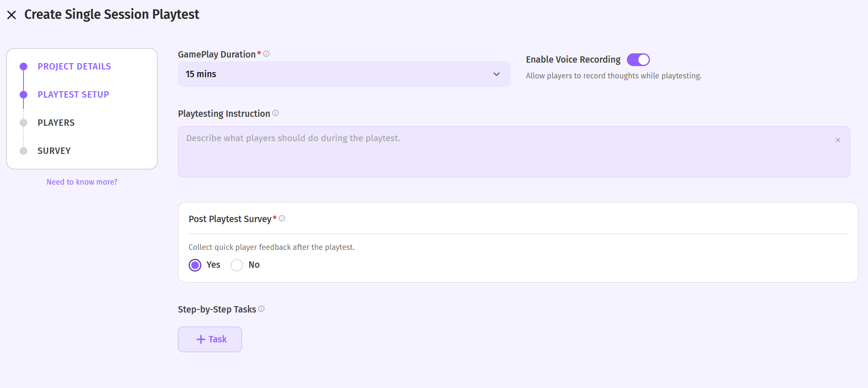Click the GamePlay Duration info icon
This screenshot has width=868, height=388.
point(266,54)
